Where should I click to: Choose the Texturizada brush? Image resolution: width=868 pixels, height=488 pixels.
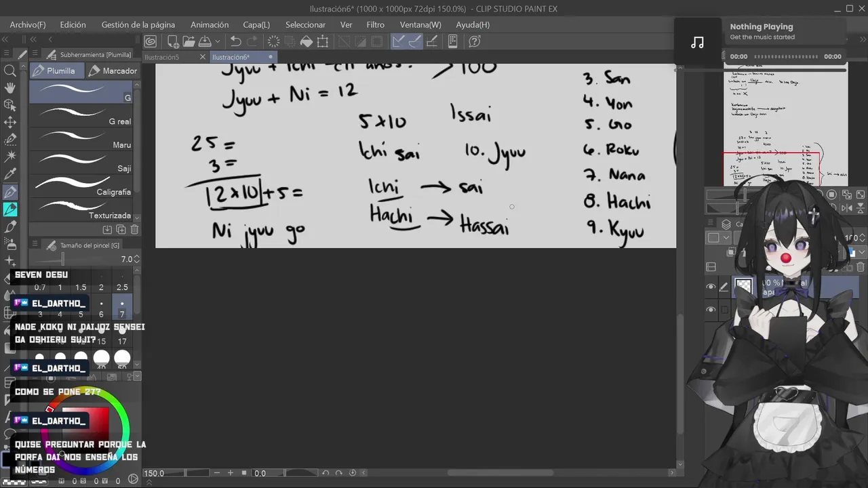pos(81,209)
